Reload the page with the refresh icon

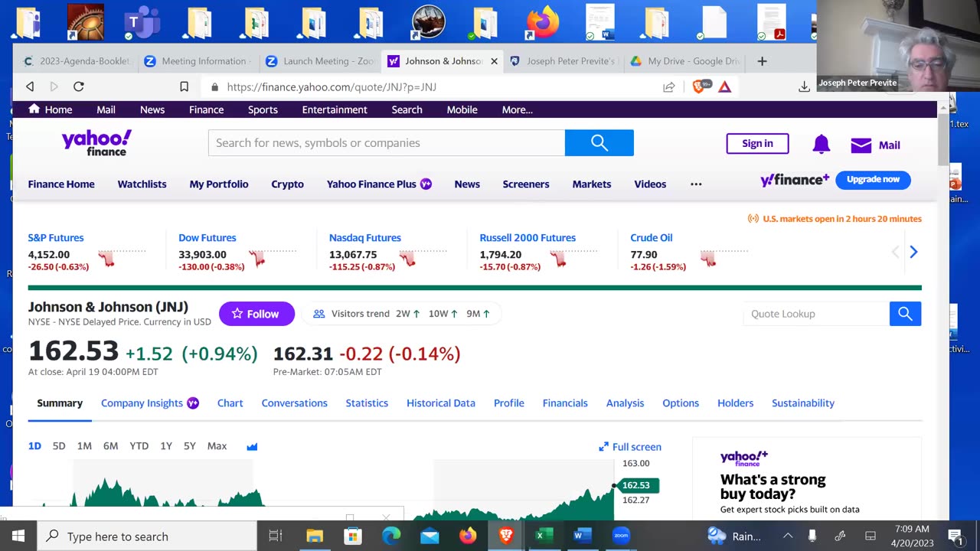point(78,86)
